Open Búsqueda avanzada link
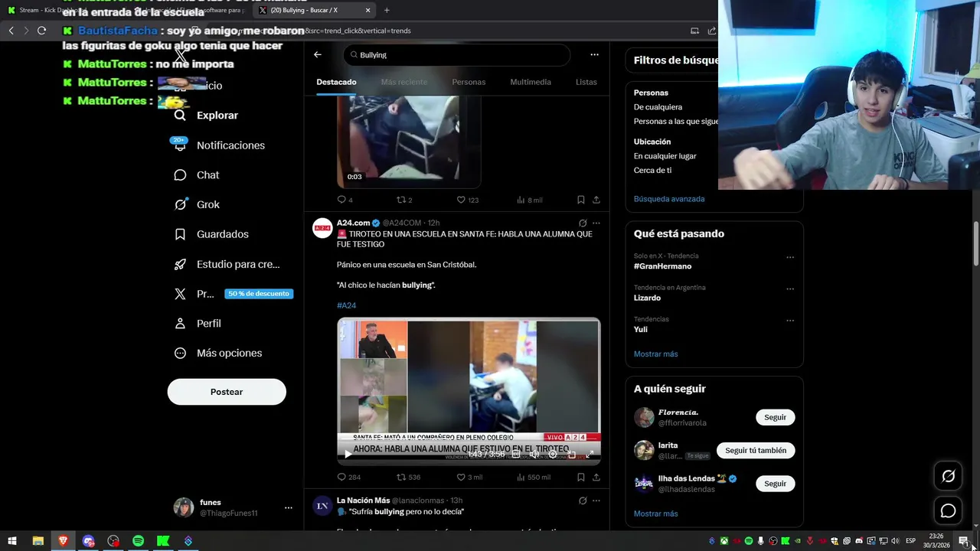Image resolution: width=980 pixels, height=551 pixels. pos(669,199)
